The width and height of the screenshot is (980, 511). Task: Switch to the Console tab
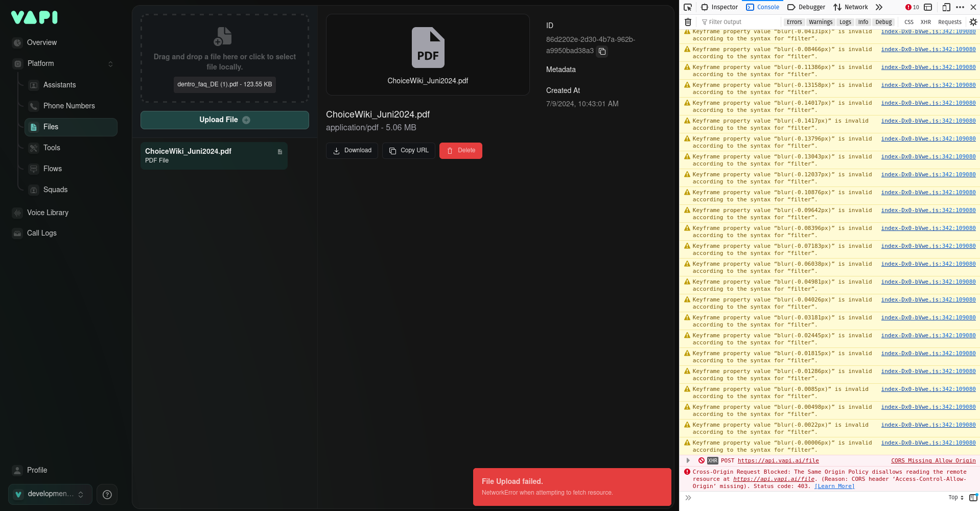[x=763, y=7]
